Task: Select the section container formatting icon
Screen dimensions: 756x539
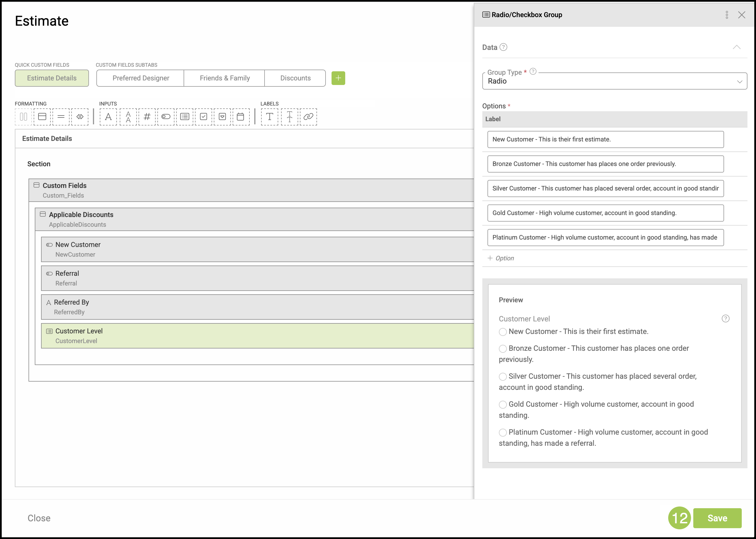Action: [x=42, y=116]
